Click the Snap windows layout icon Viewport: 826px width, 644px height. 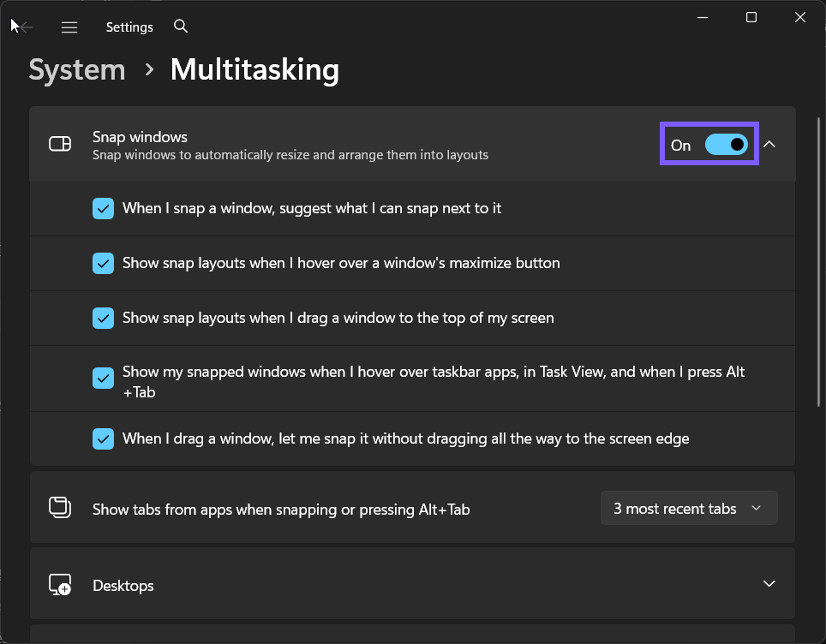click(x=60, y=144)
